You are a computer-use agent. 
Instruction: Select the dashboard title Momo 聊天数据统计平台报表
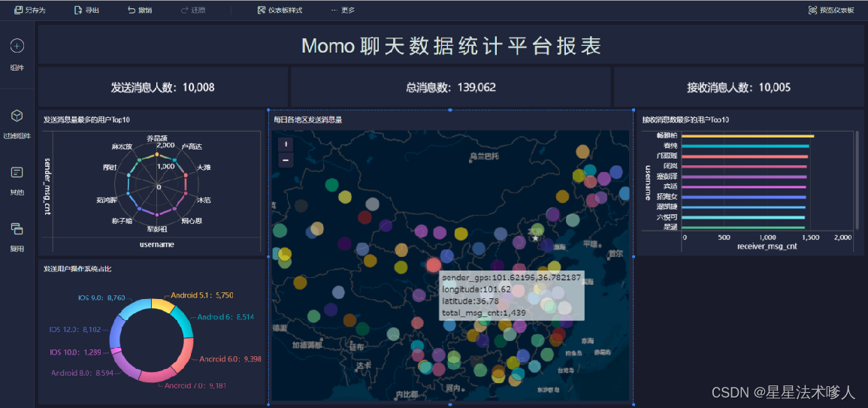451,46
